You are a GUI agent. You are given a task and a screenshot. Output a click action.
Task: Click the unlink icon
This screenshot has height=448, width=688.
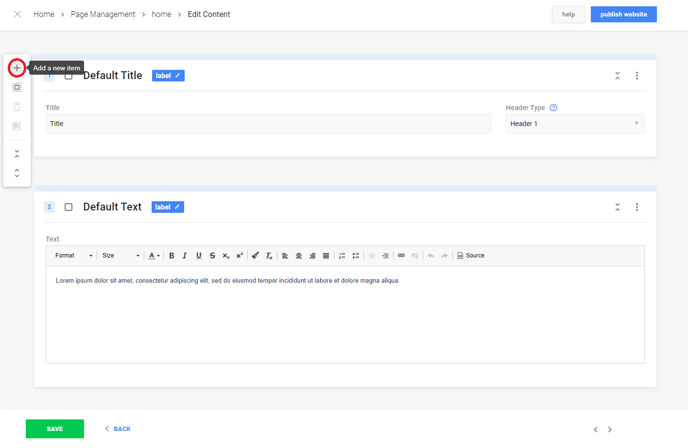[415, 255]
